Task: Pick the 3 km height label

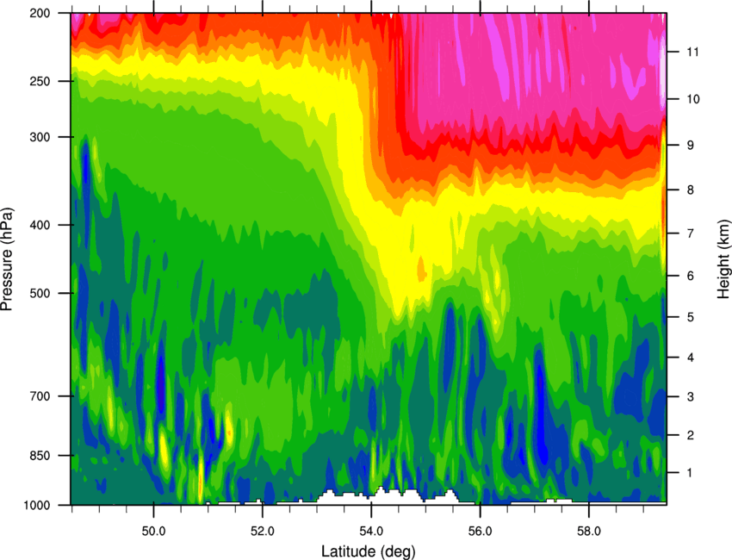Action: (691, 396)
